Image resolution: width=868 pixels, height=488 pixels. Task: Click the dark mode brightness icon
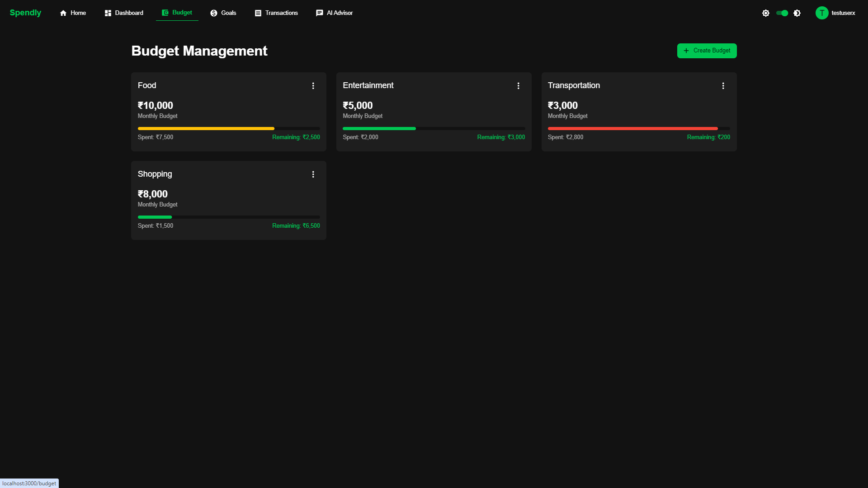[797, 13]
